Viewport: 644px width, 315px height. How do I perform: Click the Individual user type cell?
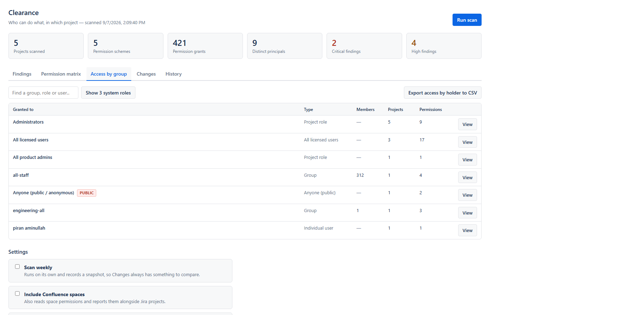click(318, 228)
